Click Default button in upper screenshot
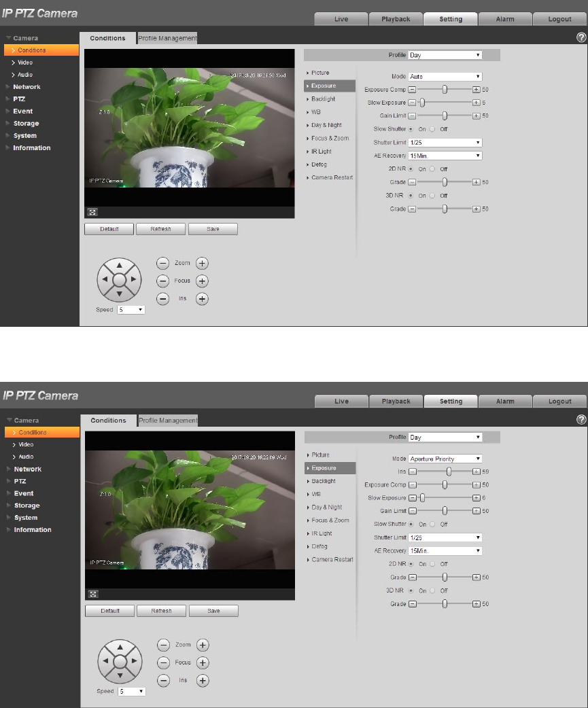 tap(109, 229)
